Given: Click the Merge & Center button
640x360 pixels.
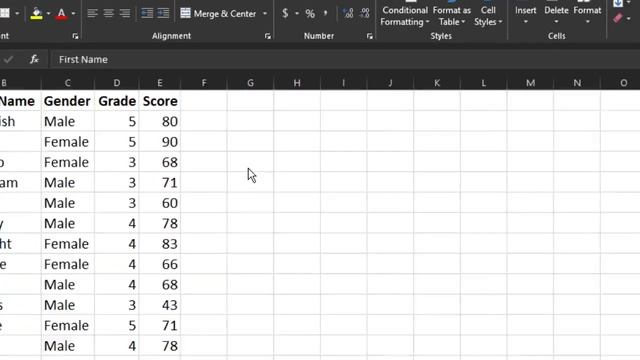Looking at the screenshot, I should tap(218, 13).
